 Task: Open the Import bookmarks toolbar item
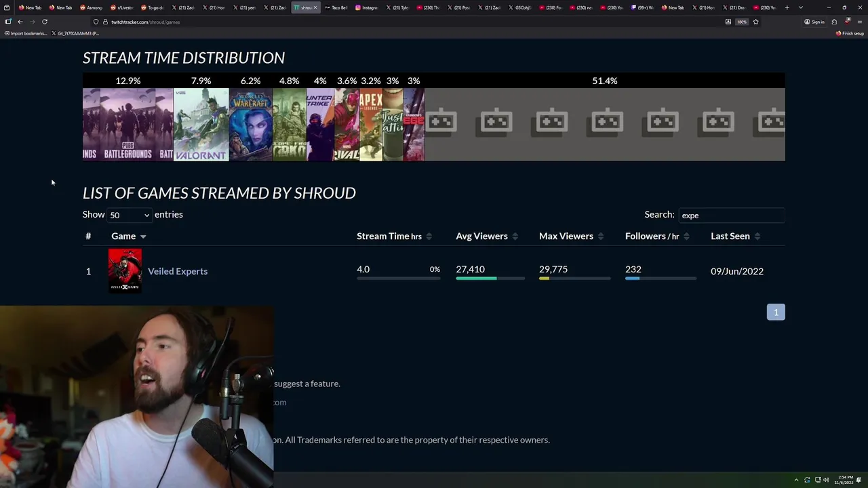[x=25, y=33]
